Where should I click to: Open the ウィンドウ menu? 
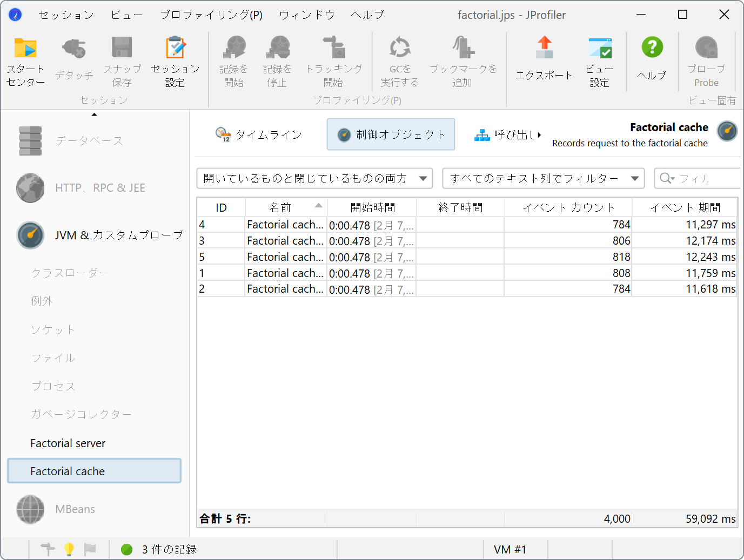[x=307, y=15]
